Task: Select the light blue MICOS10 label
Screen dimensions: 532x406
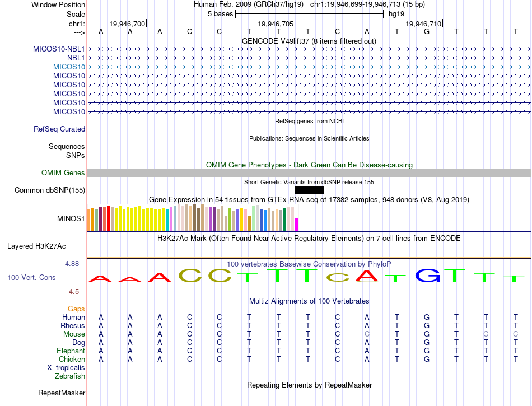Action: click(69, 67)
